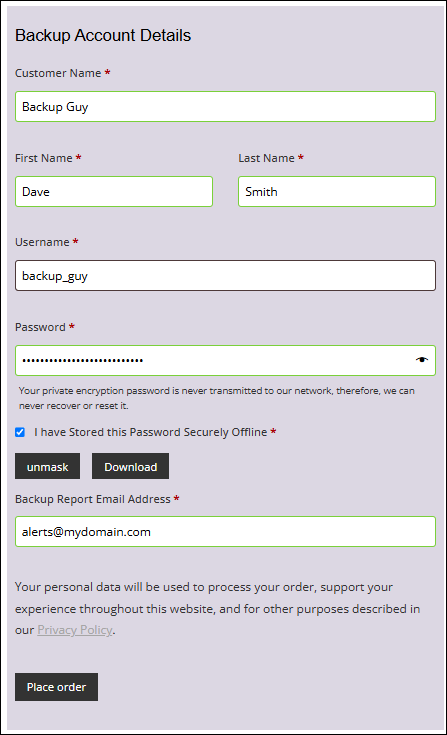The width and height of the screenshot is (447, 735).
Task: Click the Password label text
Action: 40,327
